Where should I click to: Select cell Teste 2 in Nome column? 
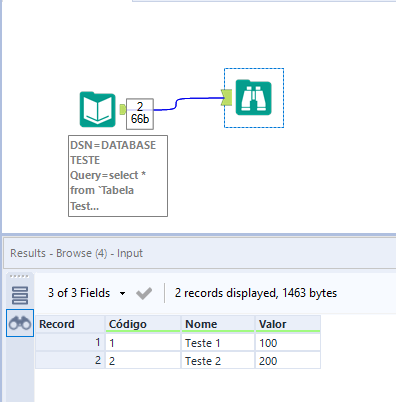pyautogui.click(x=218, y=360)
